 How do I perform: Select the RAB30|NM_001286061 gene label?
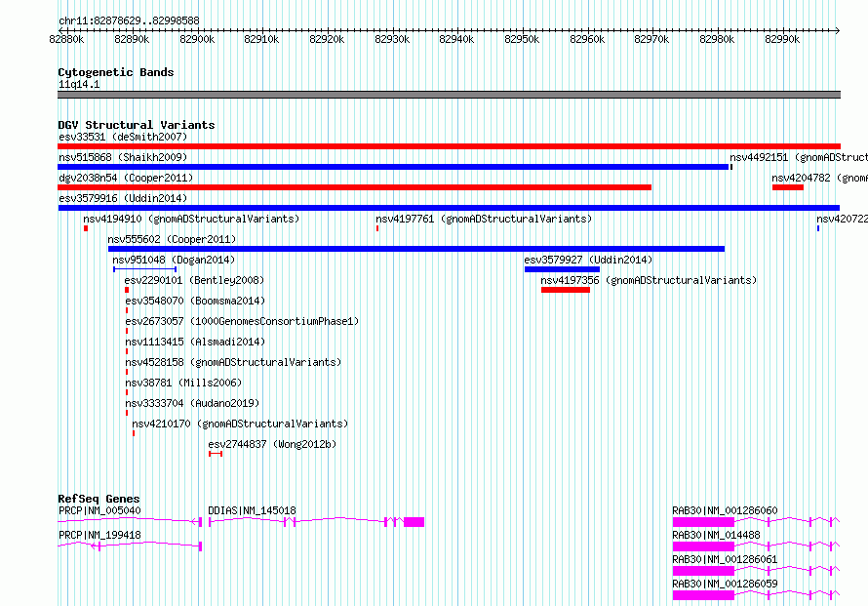point(725,559)
